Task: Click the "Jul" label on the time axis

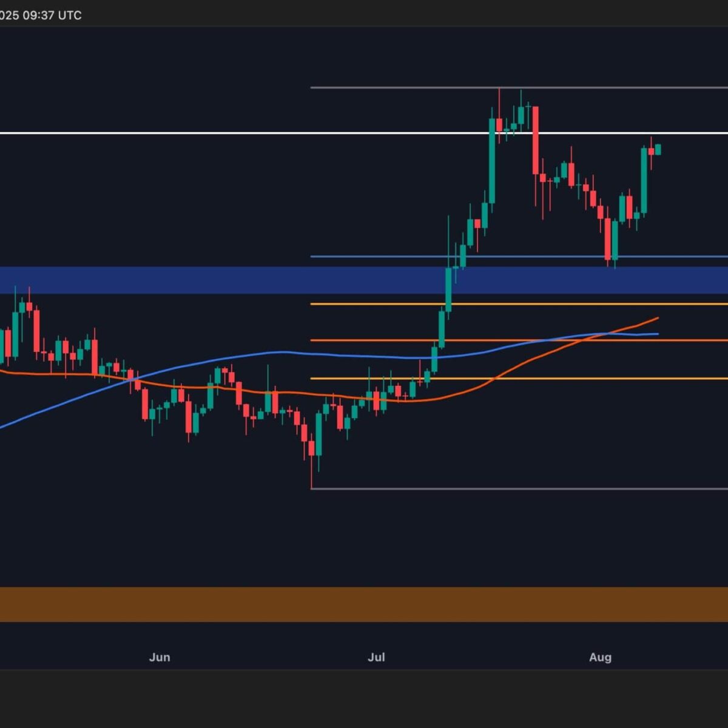Action: (376, 657)
